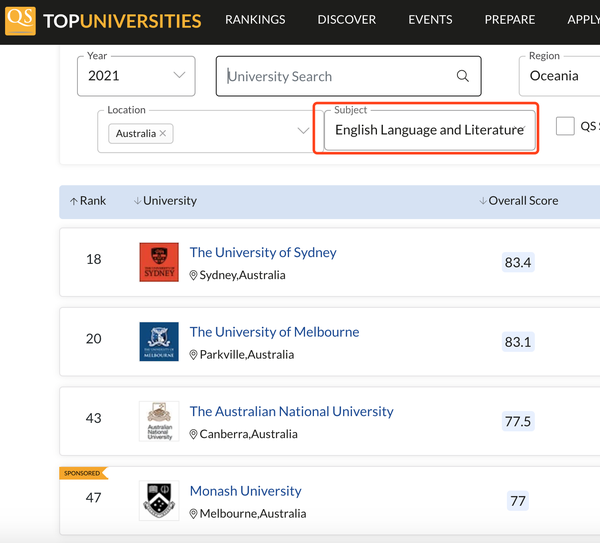Click Sydney,Australia location text

(243, 275)
